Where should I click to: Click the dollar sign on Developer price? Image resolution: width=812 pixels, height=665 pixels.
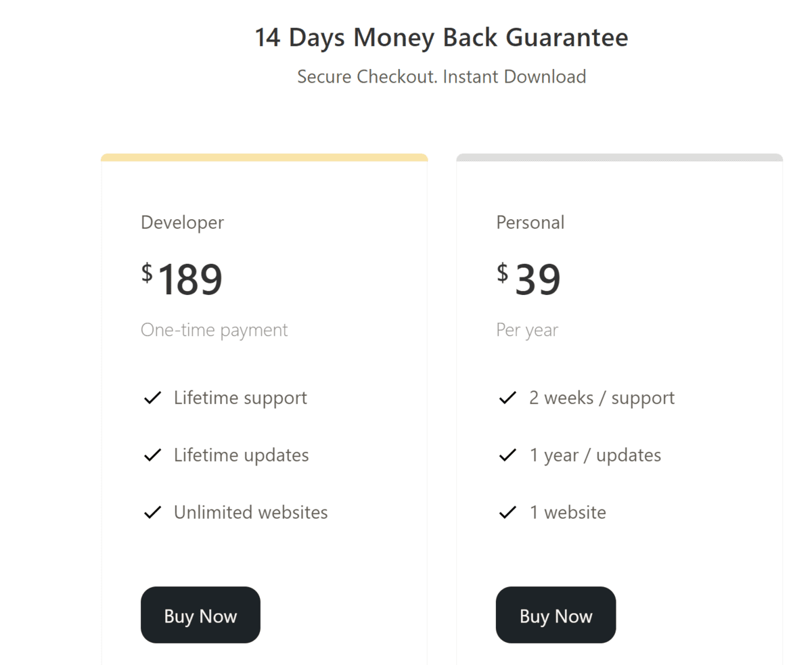(x=147, y=273)
